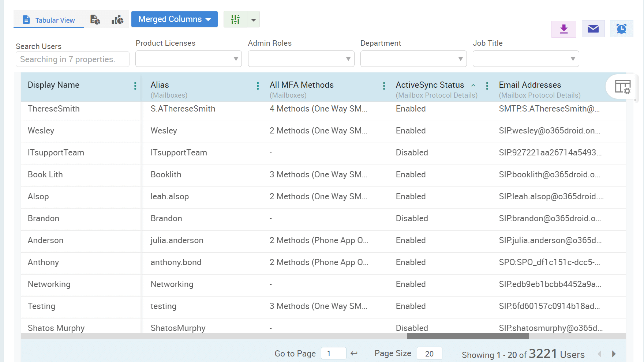This screenshot has height=362, width=644.
Task: Switch to the chart view icon
Action: click(117, 20)
